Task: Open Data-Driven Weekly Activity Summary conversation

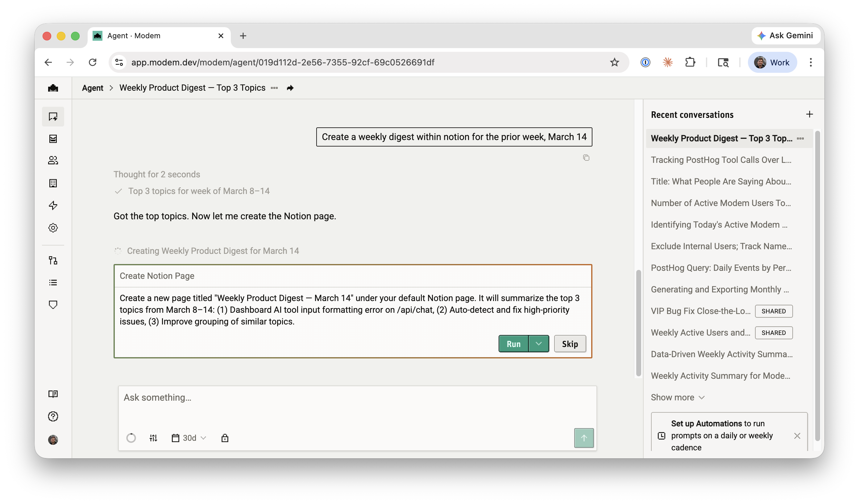Action: click(721, 354)
